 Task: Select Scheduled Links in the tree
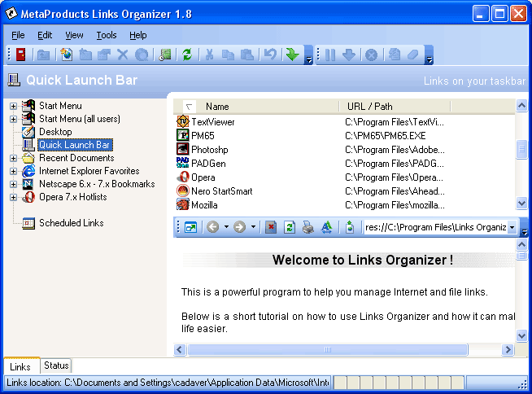coord(72,223)
